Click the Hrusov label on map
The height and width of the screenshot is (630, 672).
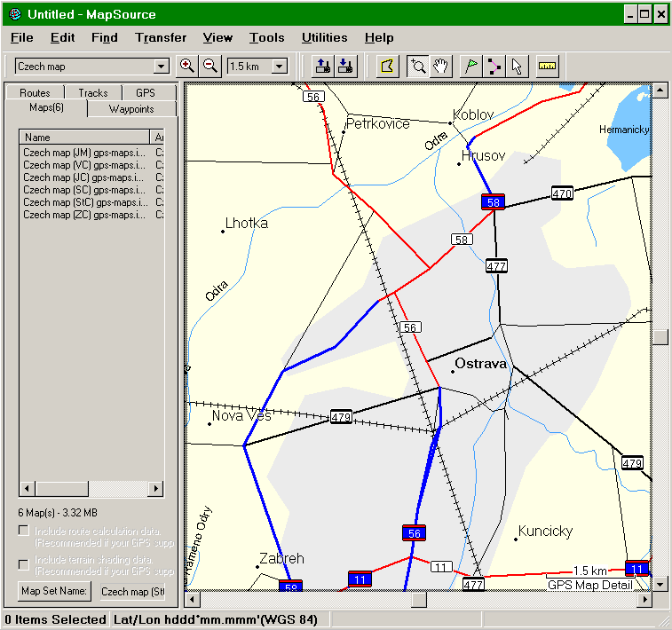click(x=483, y=156)
